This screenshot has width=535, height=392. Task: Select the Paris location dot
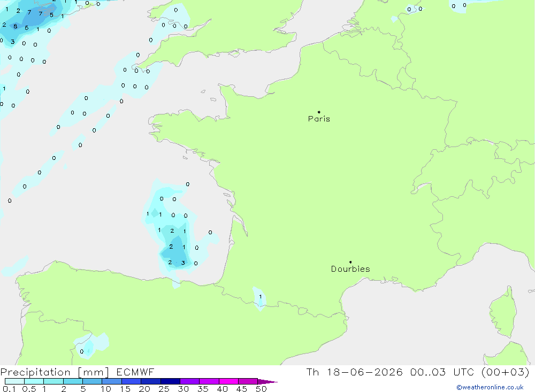[319, 112]
